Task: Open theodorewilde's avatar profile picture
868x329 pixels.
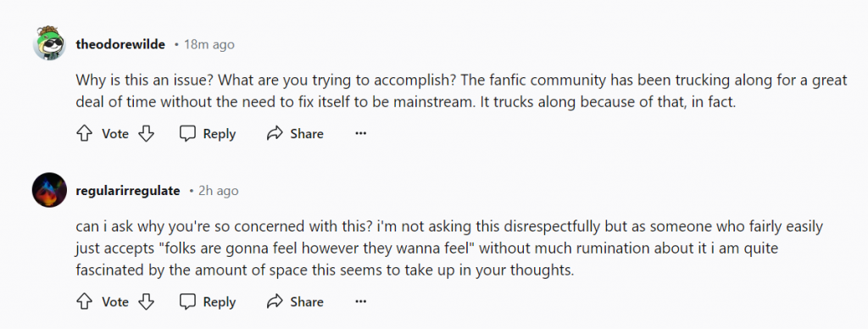Action: point(49,43)
